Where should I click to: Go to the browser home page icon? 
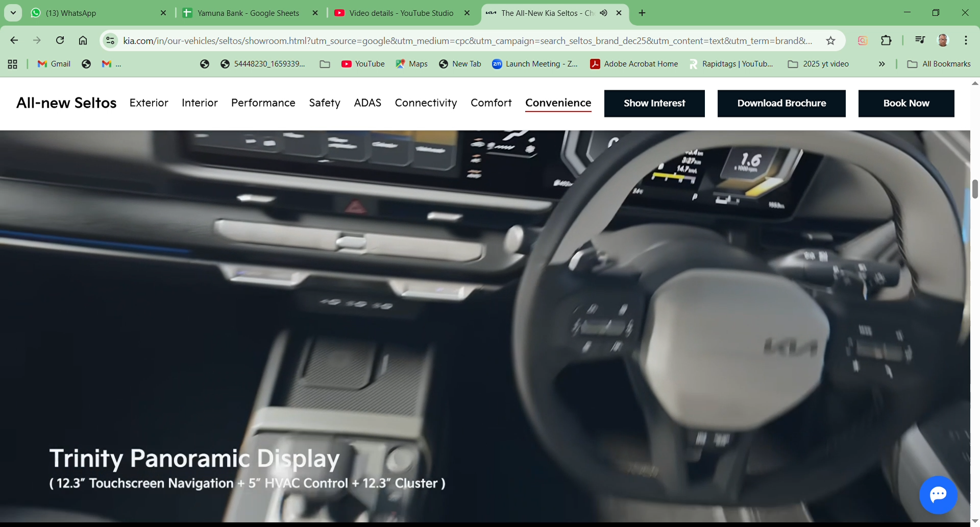click(x=83, y=41)
